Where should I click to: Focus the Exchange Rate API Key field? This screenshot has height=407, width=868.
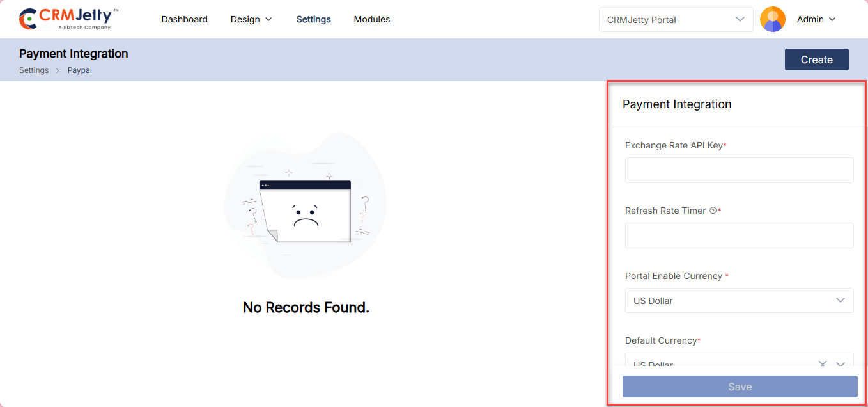(739, 170)
